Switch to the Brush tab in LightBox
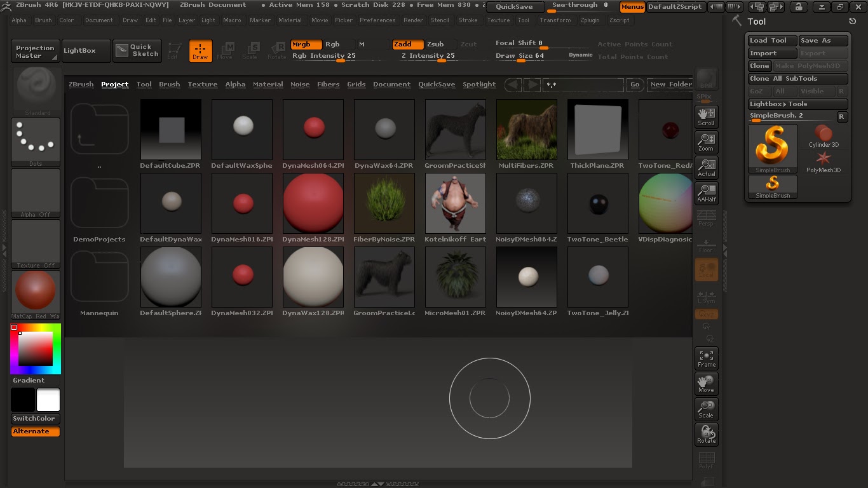868x488 pixels. (170, 85)
